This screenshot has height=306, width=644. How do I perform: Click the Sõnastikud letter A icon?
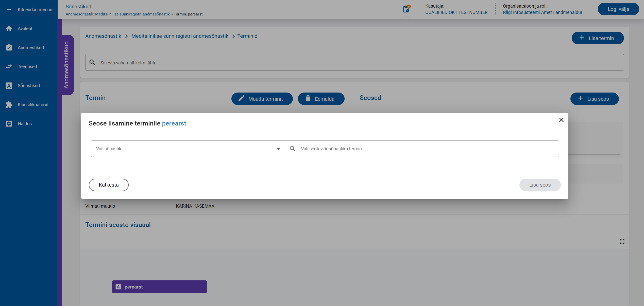(x=9, y=86)
